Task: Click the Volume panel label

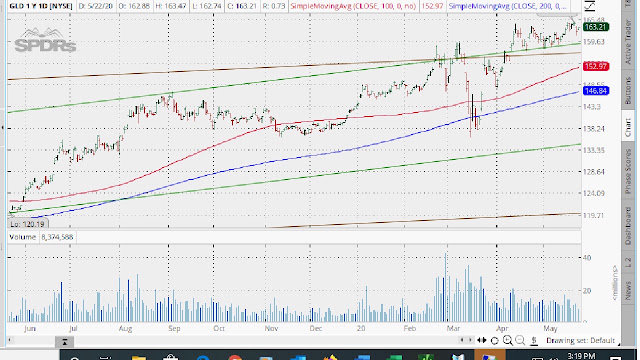Action: tap(23, 237)
